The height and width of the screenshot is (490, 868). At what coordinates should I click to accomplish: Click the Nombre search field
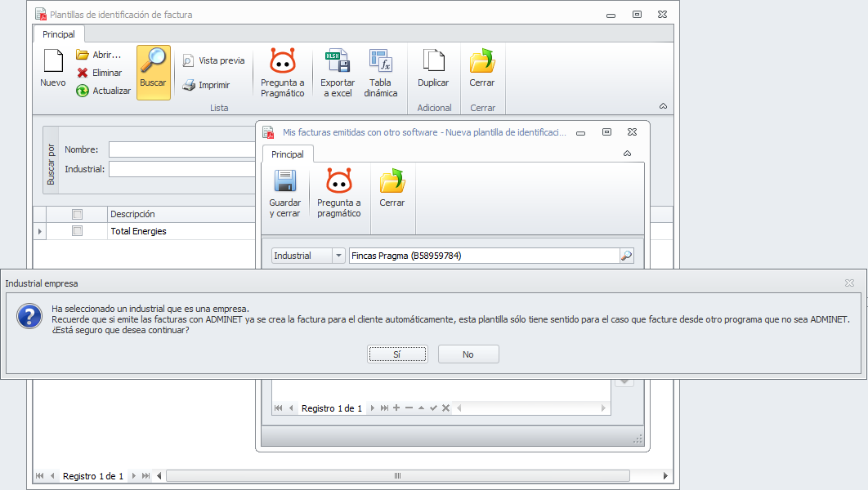coord(182,149)
